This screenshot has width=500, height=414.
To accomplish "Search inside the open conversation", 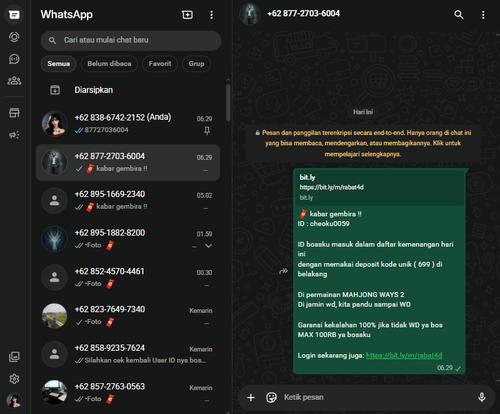I will 459,15.
